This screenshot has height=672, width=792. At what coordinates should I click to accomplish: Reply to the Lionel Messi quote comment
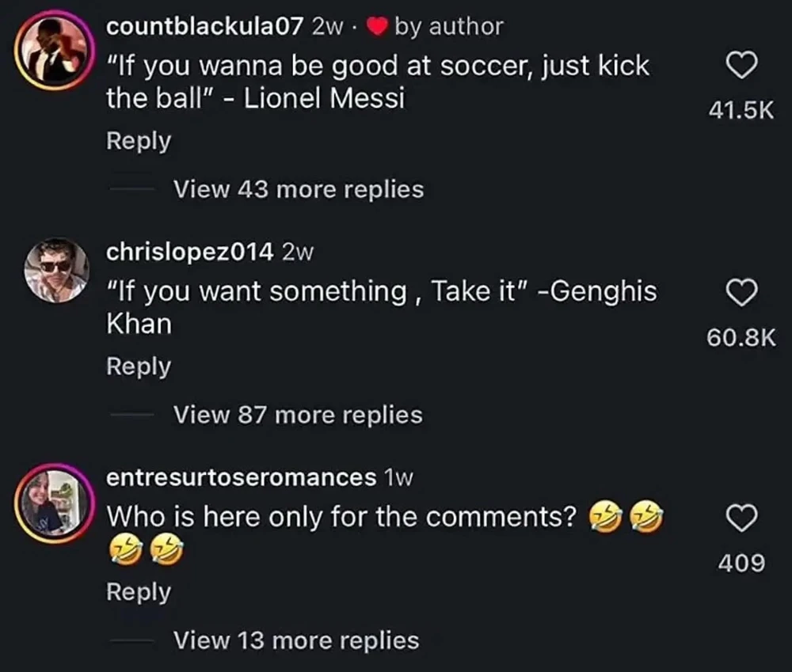pos(139,141)
